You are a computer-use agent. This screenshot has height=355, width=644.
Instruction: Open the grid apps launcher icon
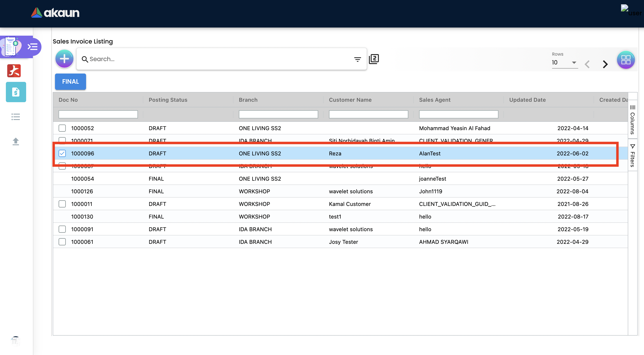[x=626, y=60]
